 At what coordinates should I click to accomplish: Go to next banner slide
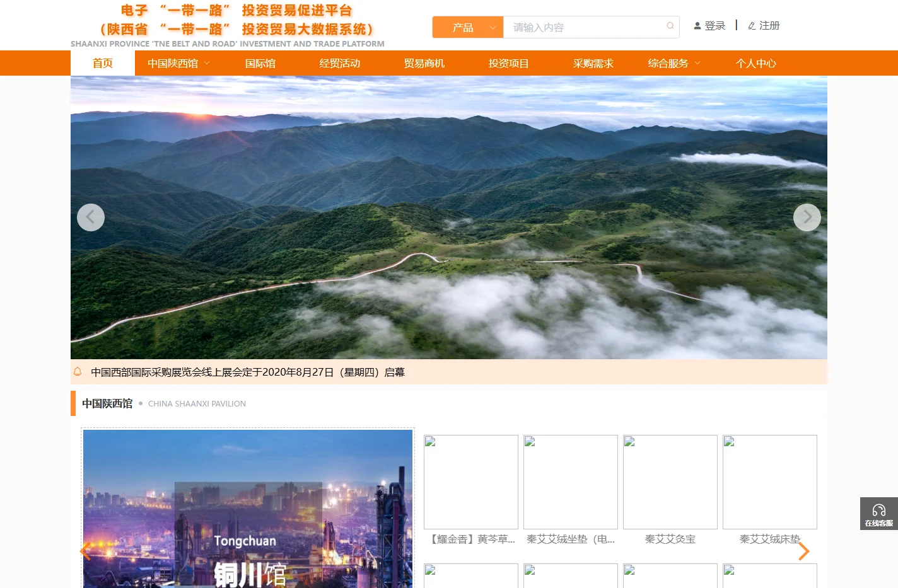tap(807, 217)
